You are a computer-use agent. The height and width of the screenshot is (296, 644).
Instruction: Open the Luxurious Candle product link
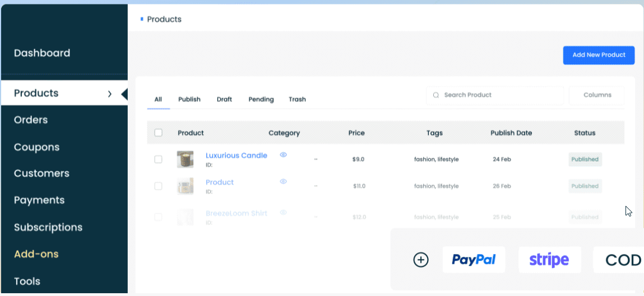236,156
